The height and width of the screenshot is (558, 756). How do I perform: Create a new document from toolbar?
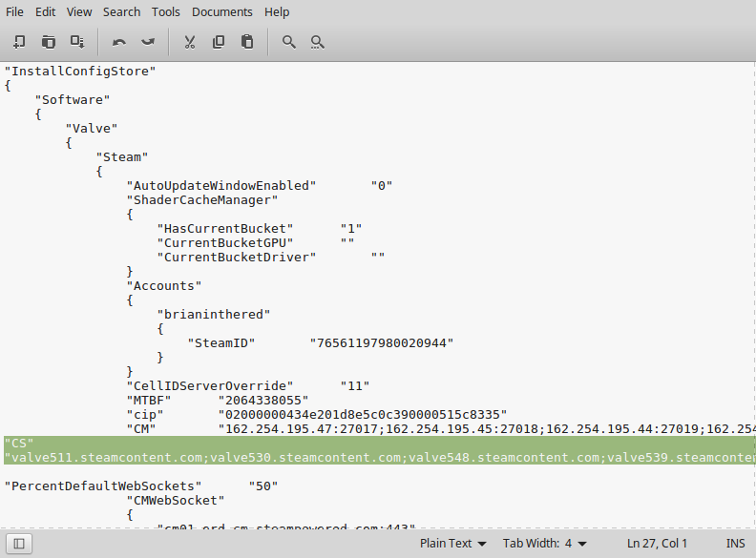pyautogui.click(x=19, y=42)
